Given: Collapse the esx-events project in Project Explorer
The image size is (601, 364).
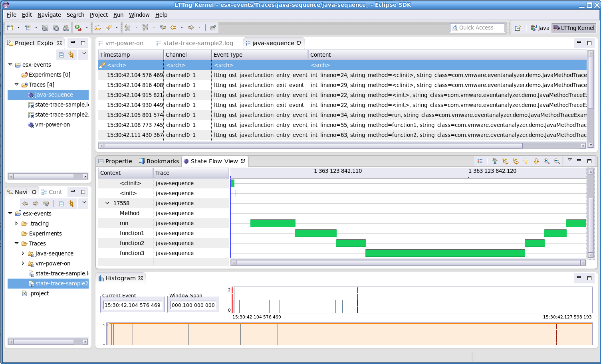Looking at the screenshot, I should (10, 64).
